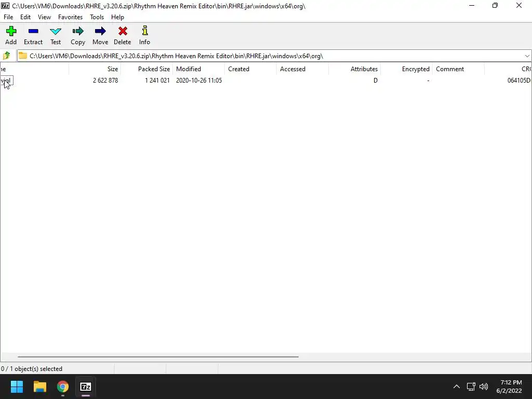
Task: Click the red Delete icon
Action: 123,35
